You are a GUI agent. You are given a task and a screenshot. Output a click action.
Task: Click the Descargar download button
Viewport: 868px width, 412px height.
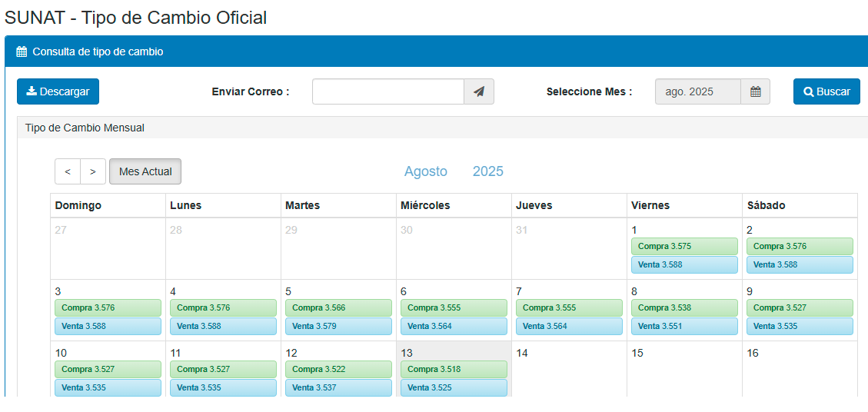coord(58,91)
